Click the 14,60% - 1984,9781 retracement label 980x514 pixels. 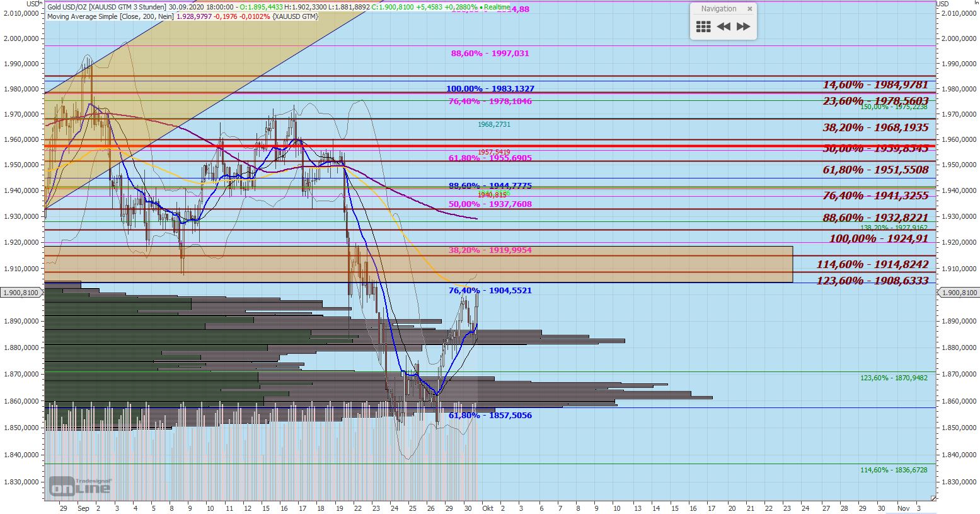[876, 85]
